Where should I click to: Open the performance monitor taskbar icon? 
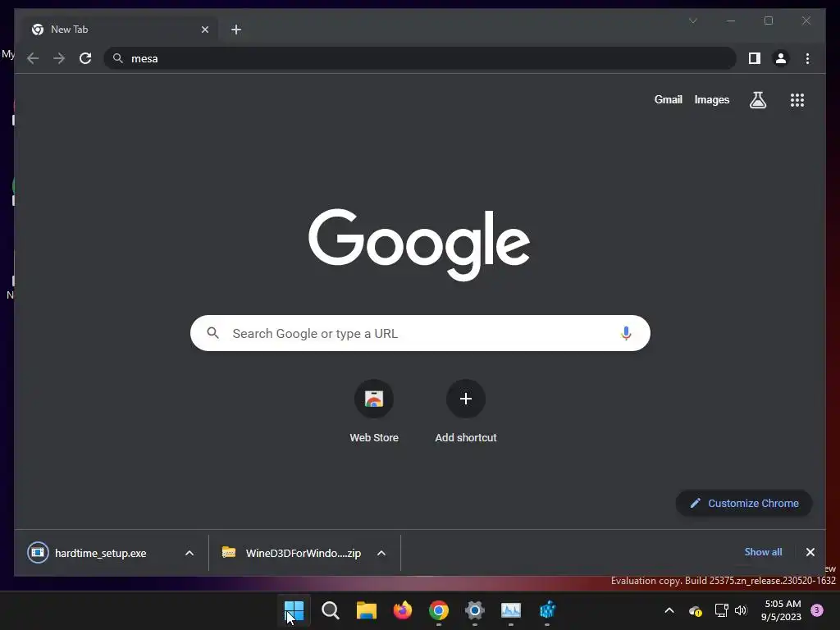tap(510, 610)
